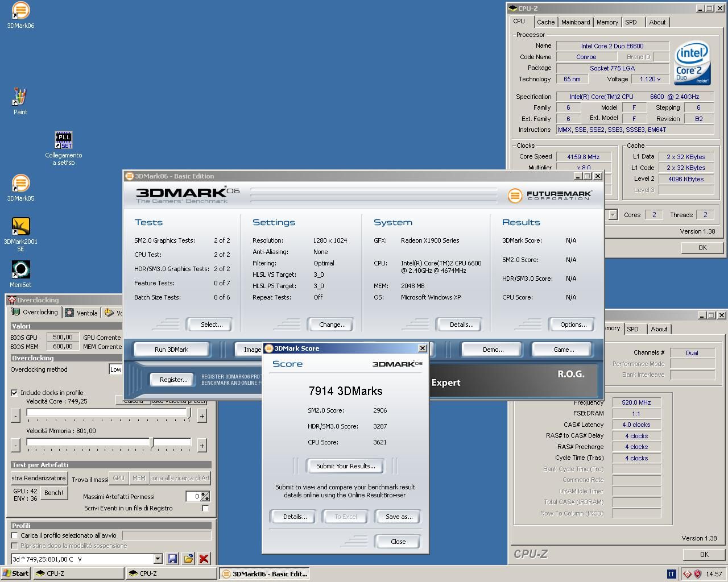Open a profile with the folder icon
This screenshot has height=582, width=728.
188,559
